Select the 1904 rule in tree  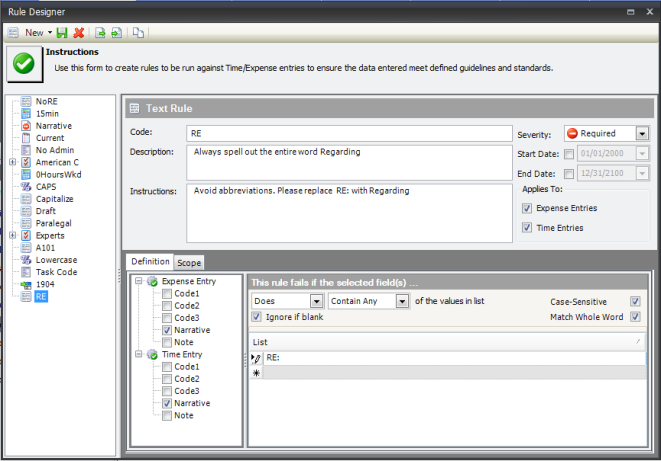click(x=47, y=284)
